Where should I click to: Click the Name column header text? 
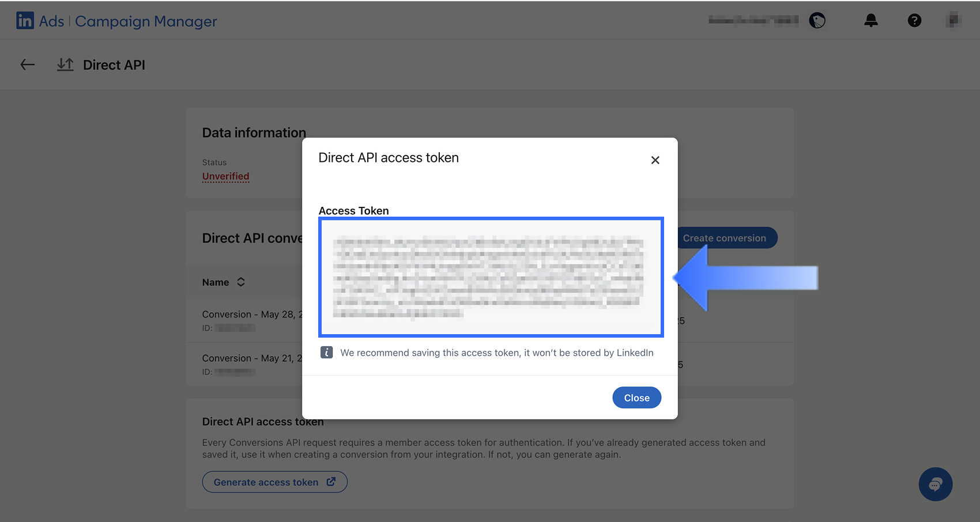(x=216, y=282)
